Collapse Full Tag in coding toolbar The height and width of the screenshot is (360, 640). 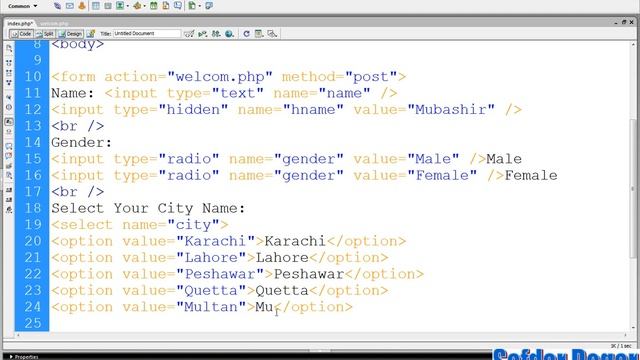(9, 63)
